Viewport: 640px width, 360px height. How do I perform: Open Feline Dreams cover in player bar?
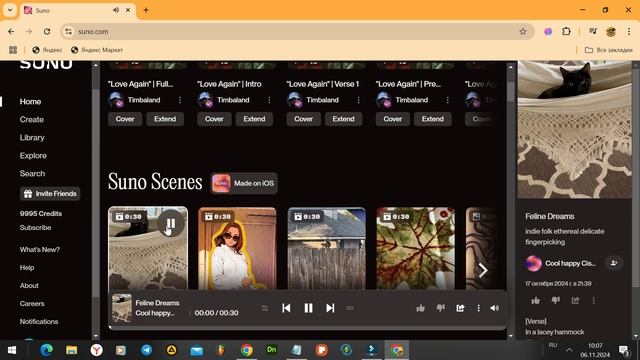122,308
